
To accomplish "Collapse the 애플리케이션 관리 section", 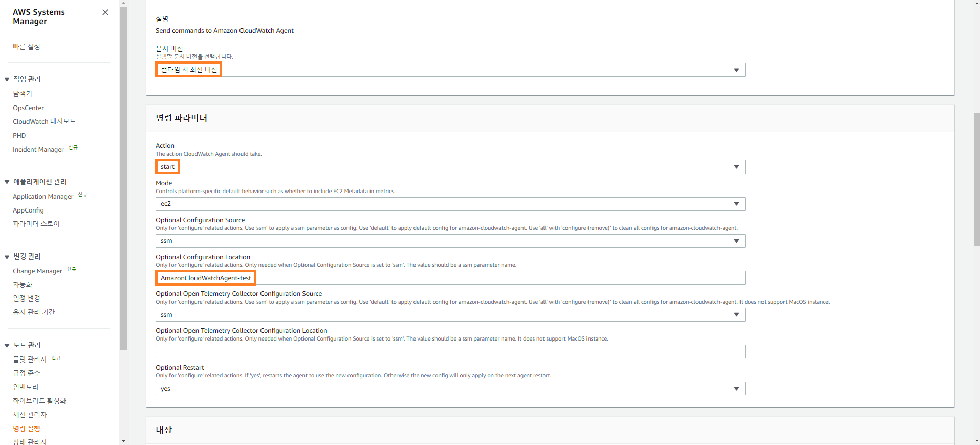I will (7, 182).
